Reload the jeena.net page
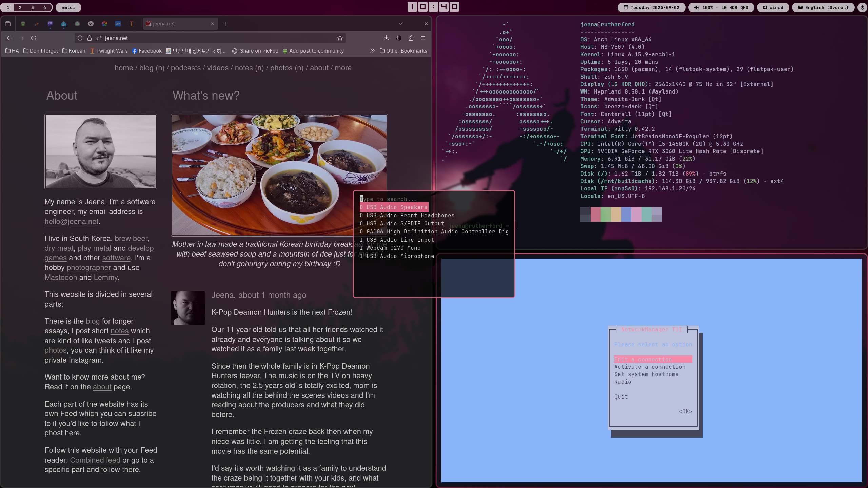The image size is (868, 488). (34, 38)
